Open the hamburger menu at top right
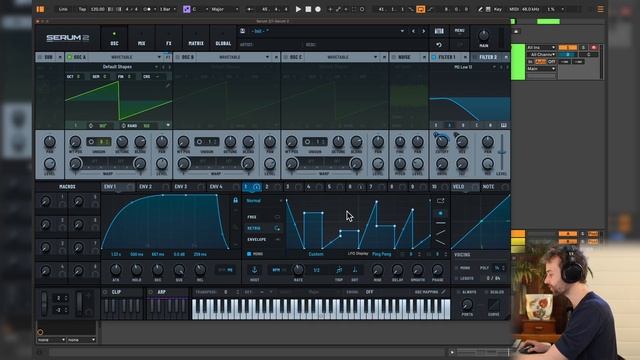 point(600,9)
